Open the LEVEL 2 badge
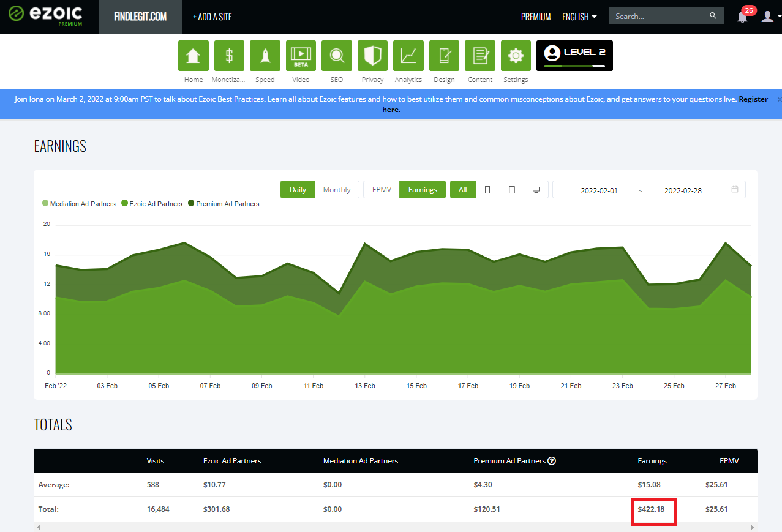Screen dimensions: 782x532 574,56
